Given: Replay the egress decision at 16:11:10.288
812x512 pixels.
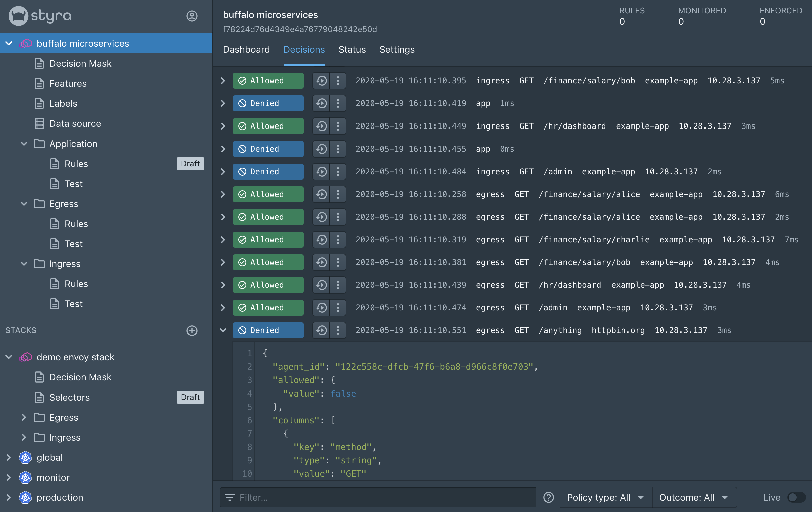Looking at the screenshot, I should click(321, 217).
